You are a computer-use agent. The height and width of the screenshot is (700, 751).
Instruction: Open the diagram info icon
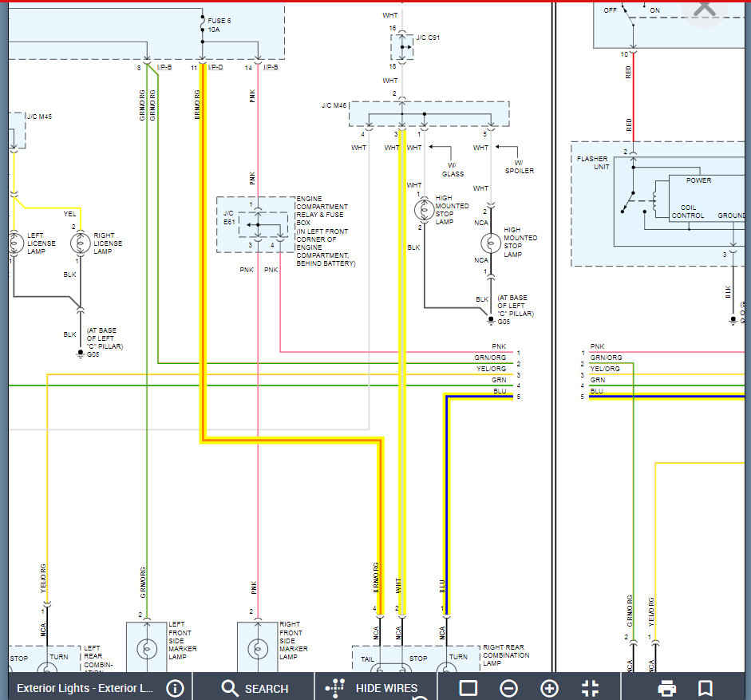point(175,688)
